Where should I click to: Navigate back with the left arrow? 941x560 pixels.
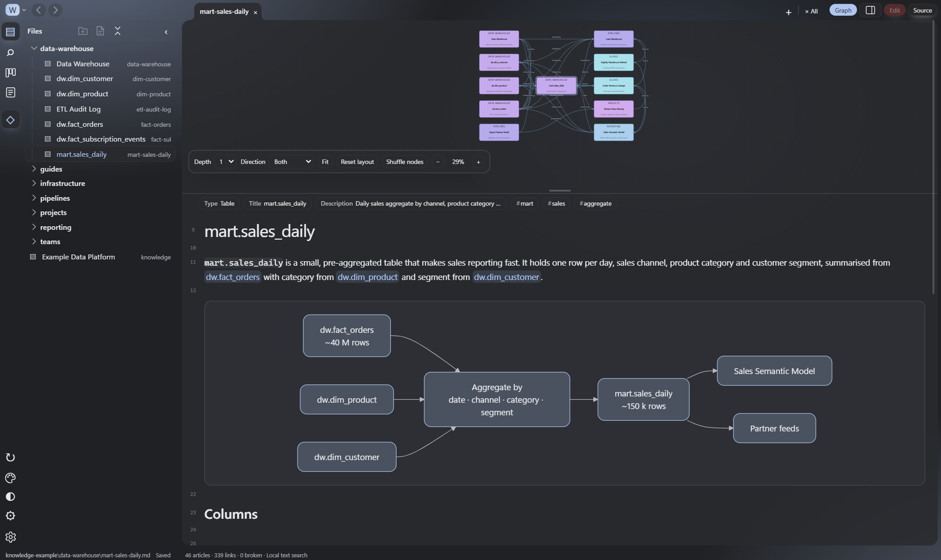pyautogui.click(x=39, y=10)
